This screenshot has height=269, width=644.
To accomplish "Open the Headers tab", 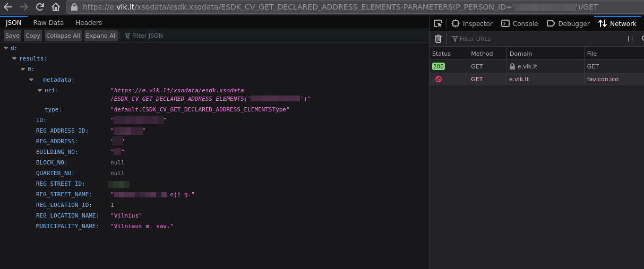I will point(89,23).
